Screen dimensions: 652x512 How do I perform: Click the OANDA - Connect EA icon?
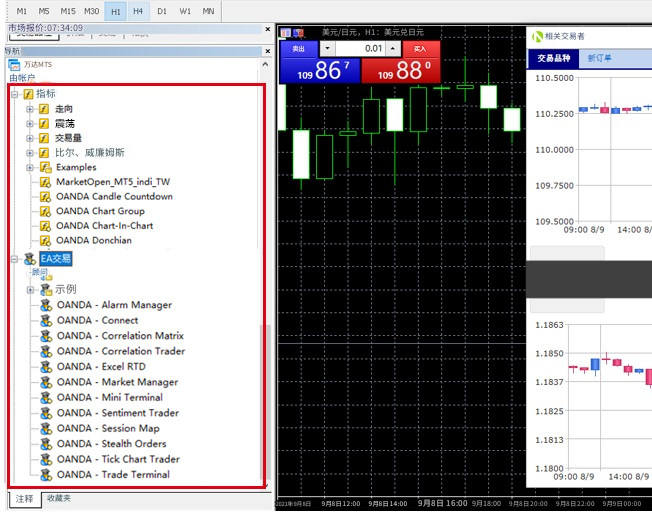pos(46,320)
